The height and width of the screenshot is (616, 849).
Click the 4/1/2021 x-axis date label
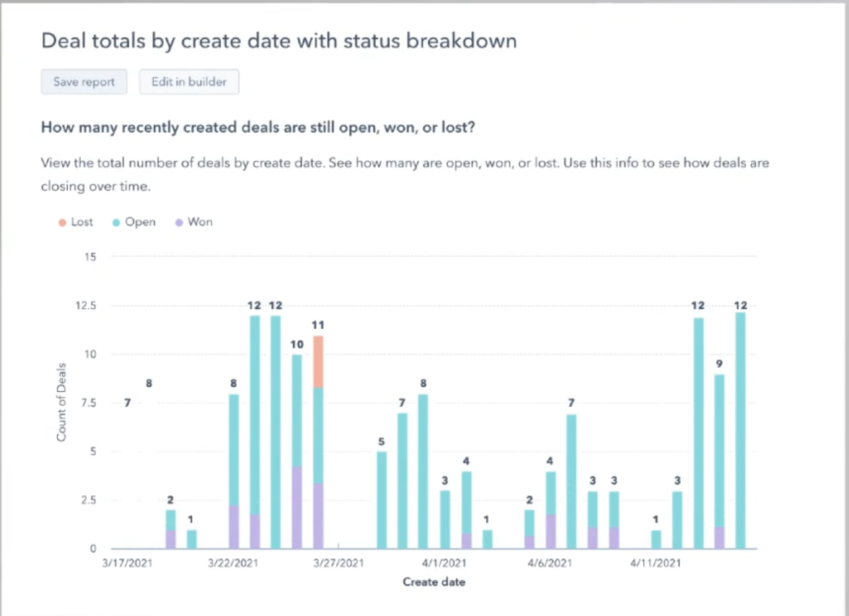click(444, 563)
